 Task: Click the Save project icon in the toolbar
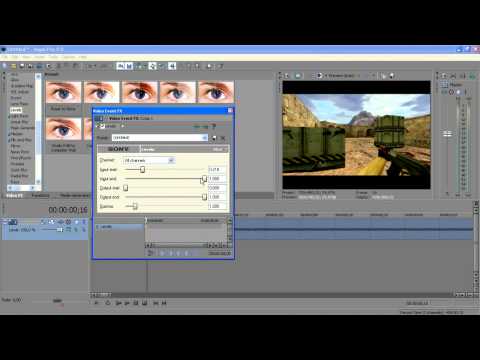pyautogui.click(x=22, y=66)
